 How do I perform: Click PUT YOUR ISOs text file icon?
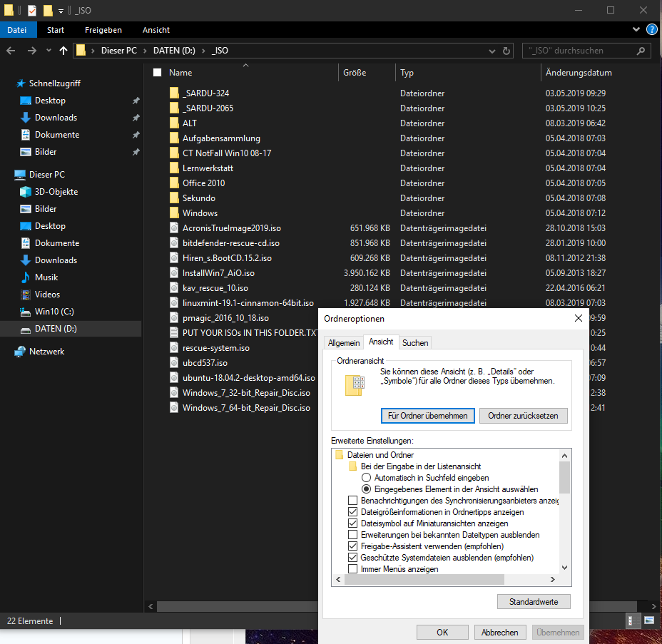174,332
